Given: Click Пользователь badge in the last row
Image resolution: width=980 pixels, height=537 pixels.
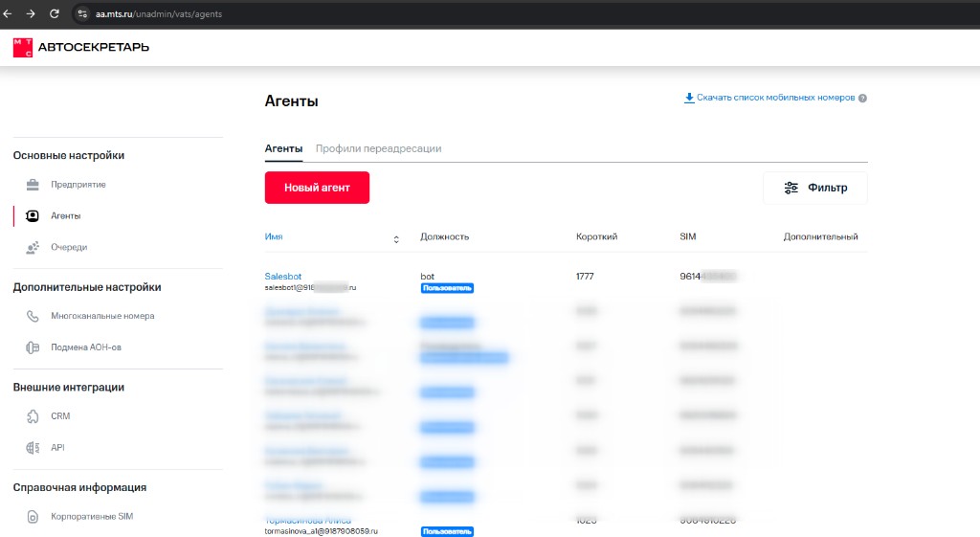Looking at the screenshot, I should pos(447,532).
